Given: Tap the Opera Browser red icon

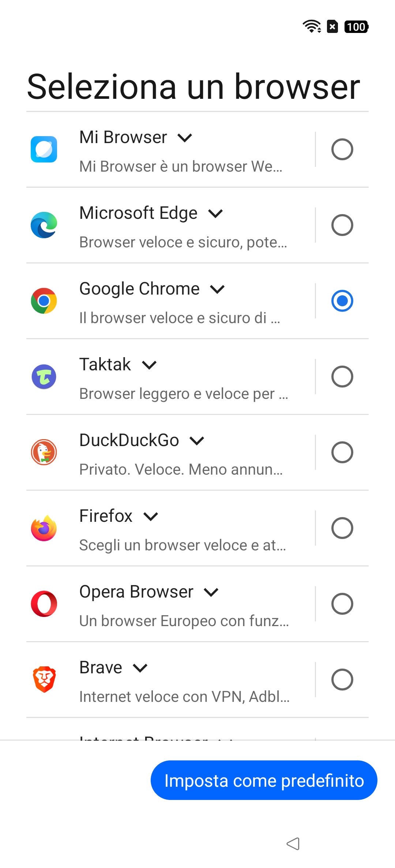Looking at the screenshot, I should 44,604.
